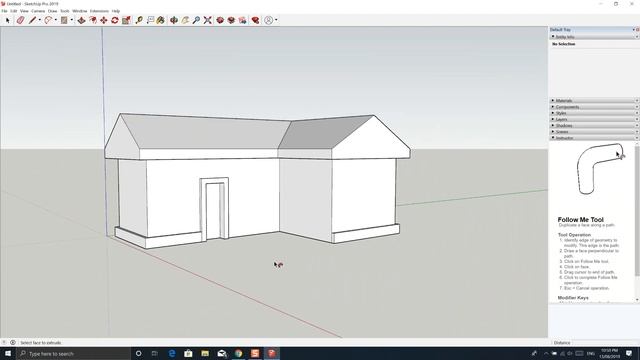The width and height of the screenshot is (640, 360).
Task: Click the user account sign-in icon
Action: tap(269, 20)
